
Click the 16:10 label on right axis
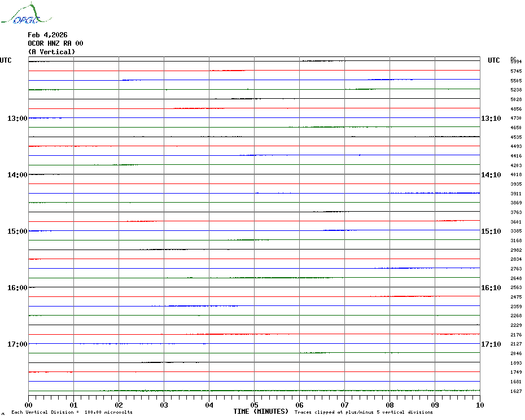pyautogui.click(x=491, y=288)
